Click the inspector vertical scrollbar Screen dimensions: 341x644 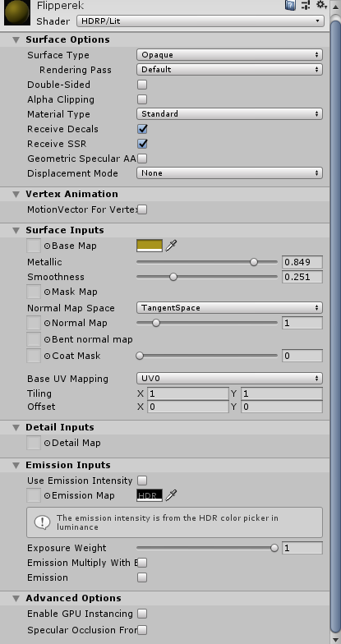click(335, 327)
